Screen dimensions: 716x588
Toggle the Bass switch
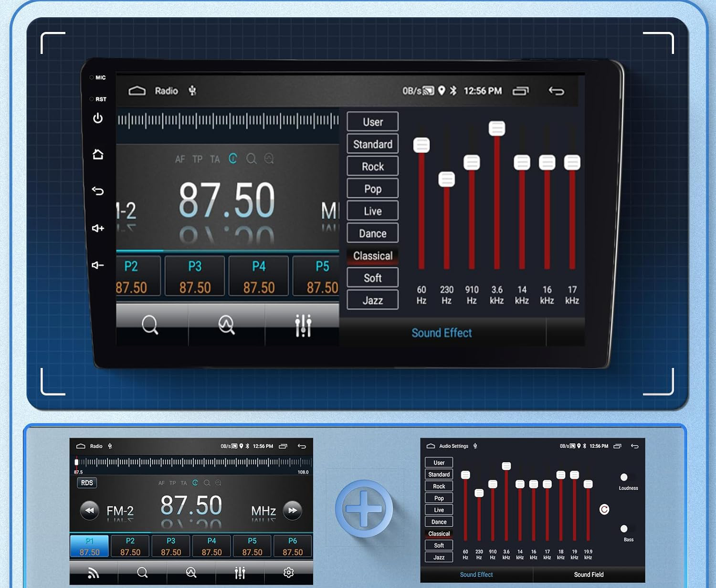tap(624, 529)
